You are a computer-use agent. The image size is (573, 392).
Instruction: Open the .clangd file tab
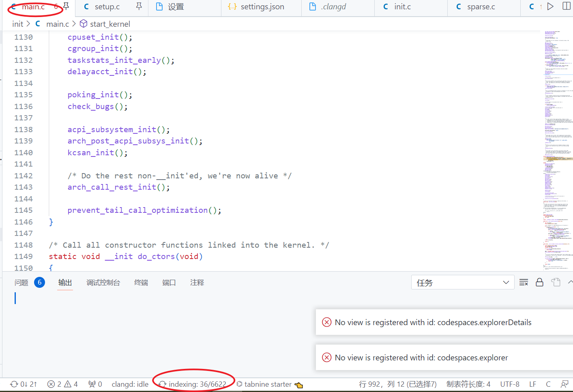333,7
